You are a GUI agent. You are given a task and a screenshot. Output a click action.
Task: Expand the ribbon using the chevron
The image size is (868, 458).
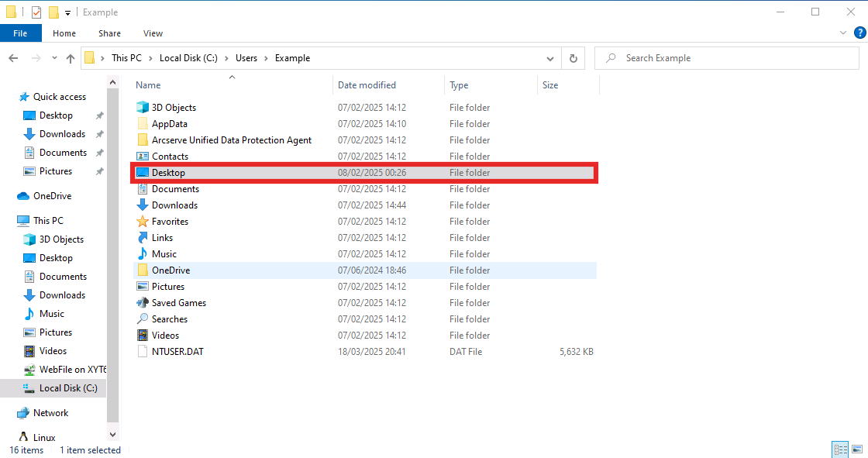pyautogui.click(x=844, y=33)
